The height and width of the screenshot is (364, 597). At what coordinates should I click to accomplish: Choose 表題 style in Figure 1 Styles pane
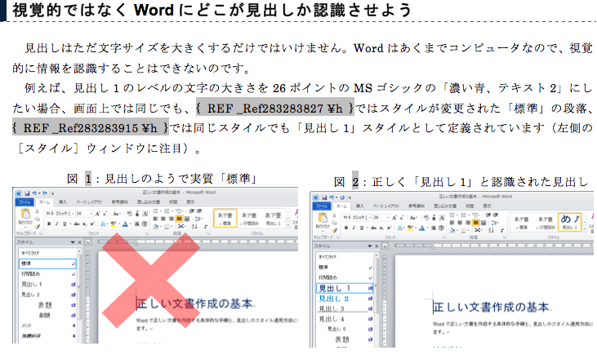click(47, 304)
